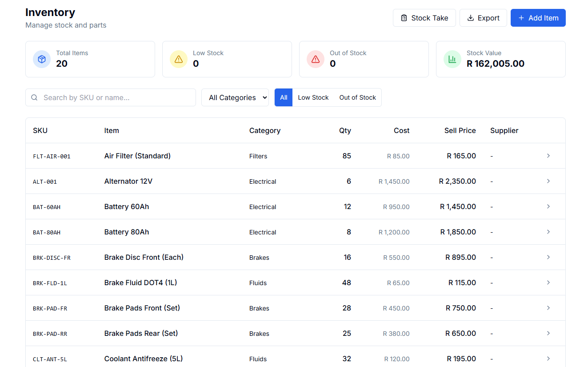Open the All Categories dropdown
Viewport: 588px width, 367px height.
[235, 97]
